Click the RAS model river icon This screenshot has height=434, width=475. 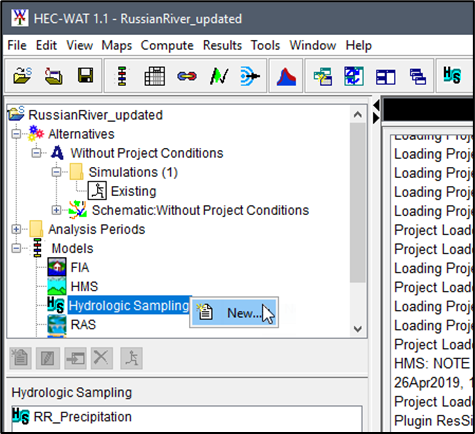pos(57,324)
